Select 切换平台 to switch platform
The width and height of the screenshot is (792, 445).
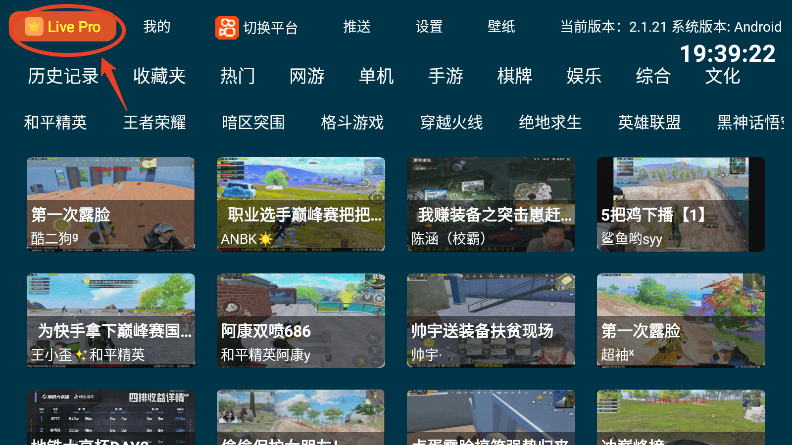270,27
